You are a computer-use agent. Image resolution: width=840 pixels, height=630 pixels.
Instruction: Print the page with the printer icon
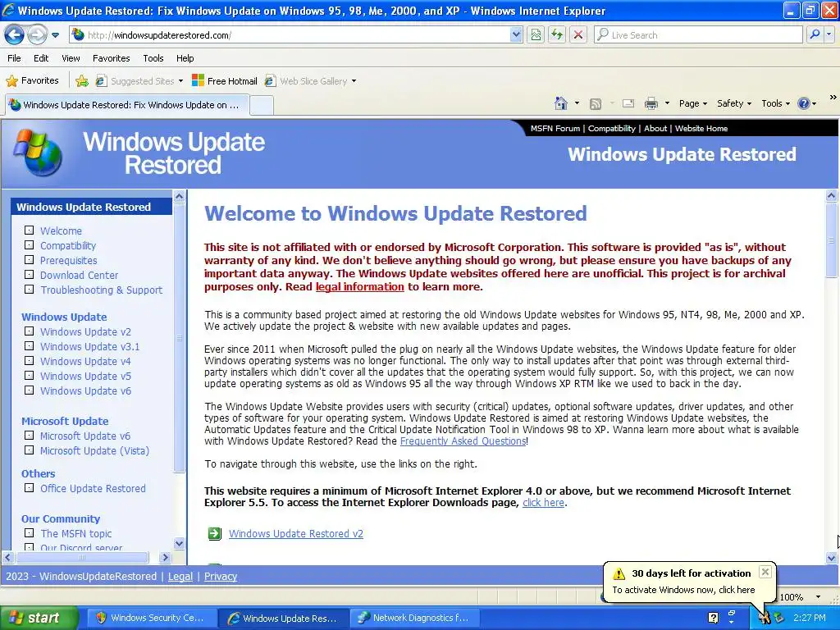pos(651,103)
